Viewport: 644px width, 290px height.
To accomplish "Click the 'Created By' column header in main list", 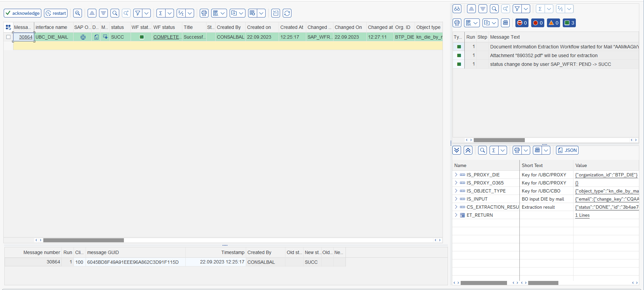I will [230, 27].
